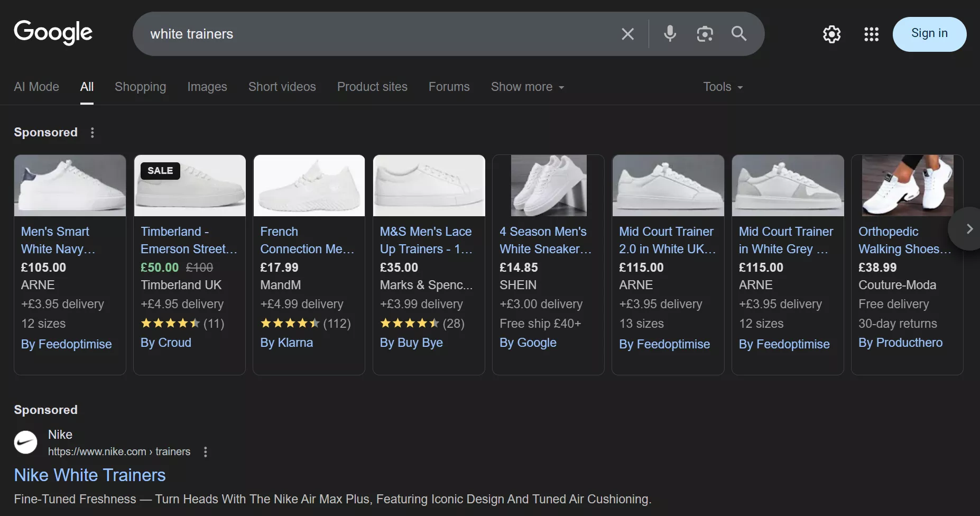This screenshot has height=516, width=980.
Task: Click the By Croud link
Action: click(166, 343)
